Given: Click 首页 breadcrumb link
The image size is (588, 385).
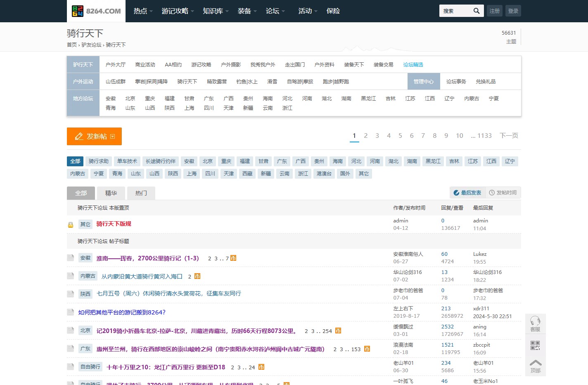Looking at the screenshot, I should pyautogui.click(x=72, y=45).
